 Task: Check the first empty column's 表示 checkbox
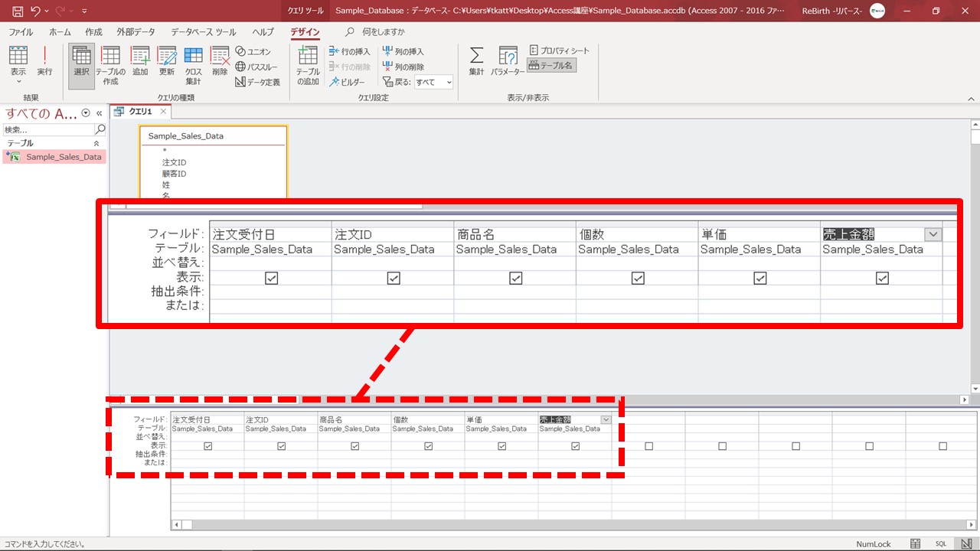point(649,446)
